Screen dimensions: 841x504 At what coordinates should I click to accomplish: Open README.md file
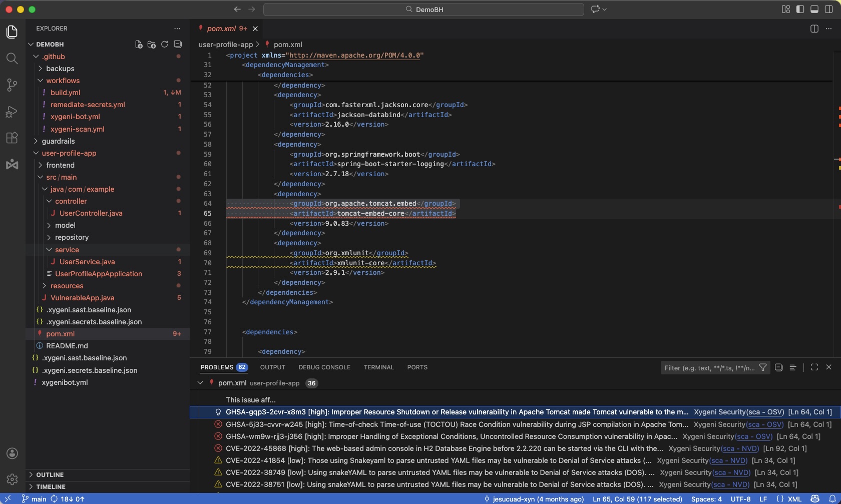click(67, 346)
